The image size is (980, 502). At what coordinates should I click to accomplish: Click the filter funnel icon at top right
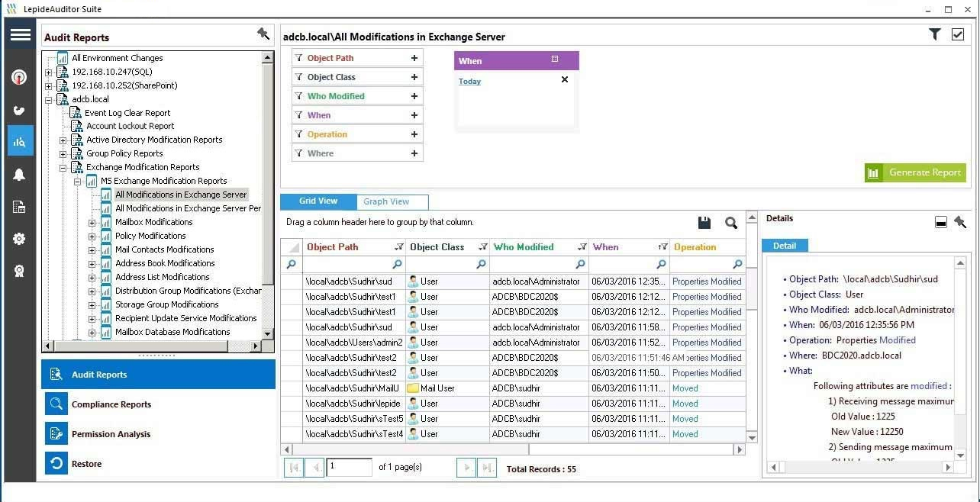[935, 34]
